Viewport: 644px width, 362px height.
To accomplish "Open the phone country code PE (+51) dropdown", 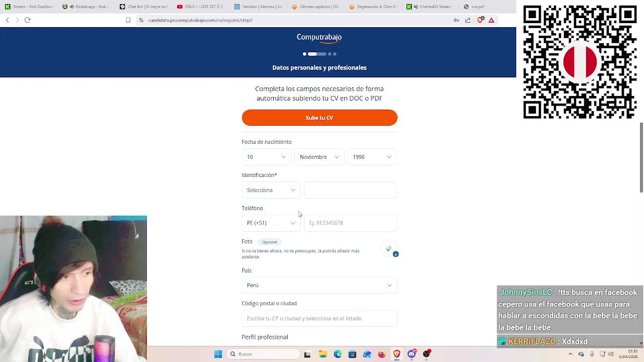I will (x=271, y=223).
